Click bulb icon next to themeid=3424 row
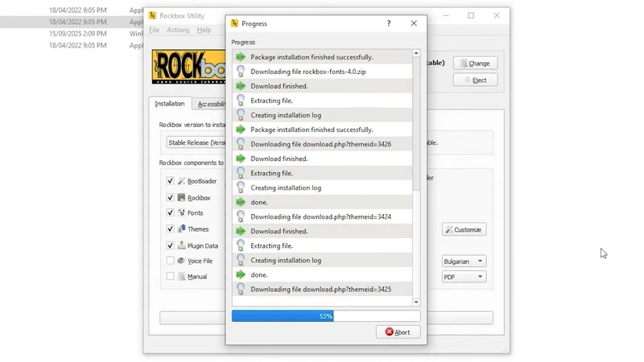Image resolution: width=644 pixels, height=362 pixels. pyautogui.click(x=241, y=216)
